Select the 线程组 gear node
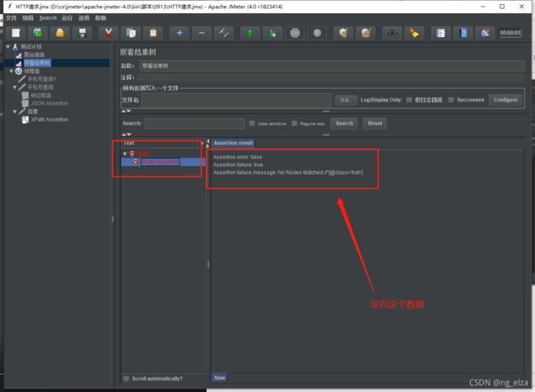Screen dimensions: 535x392 tap(31, 71)
